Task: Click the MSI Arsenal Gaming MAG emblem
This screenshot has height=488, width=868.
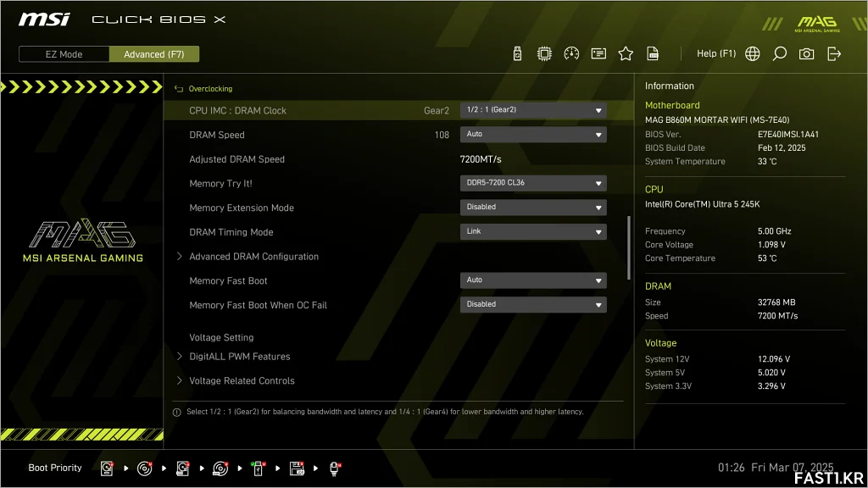Action: [x=82, y=240]
